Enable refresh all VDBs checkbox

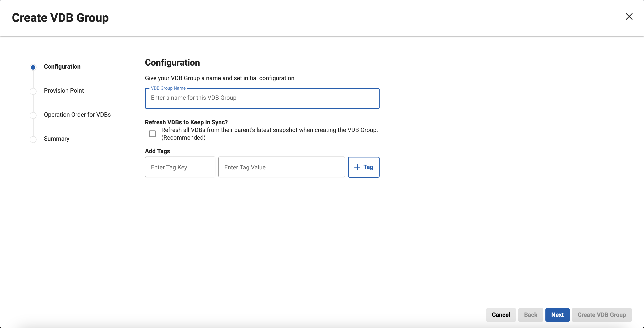click(x=152, y=134)
